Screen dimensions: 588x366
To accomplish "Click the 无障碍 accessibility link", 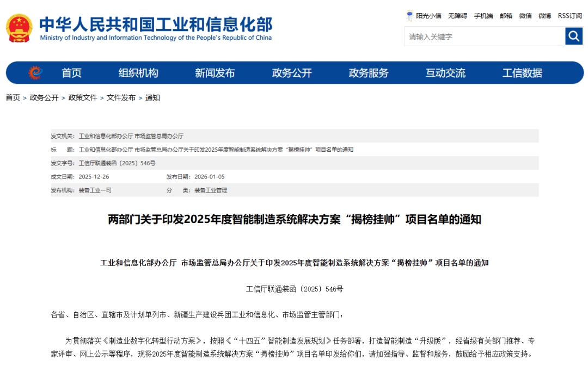I will pos(457,16).
